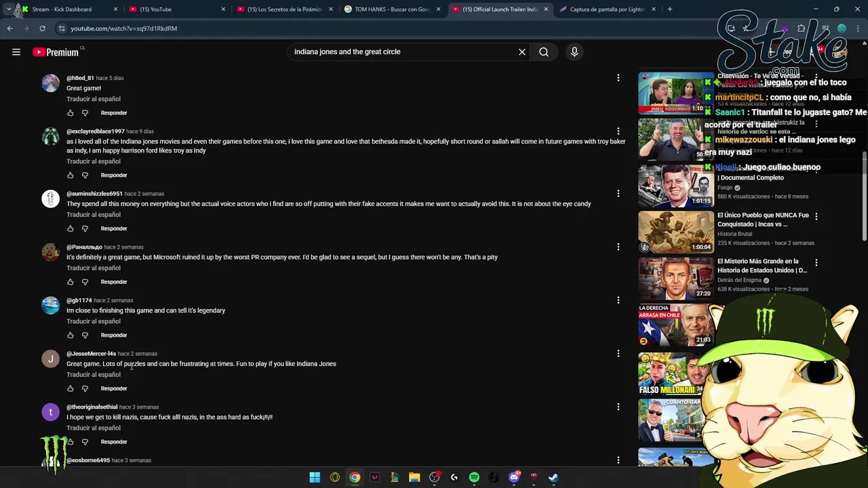Viewport: 868px width, 488px height.
Task: Select the 'Official Launch Trailer' tab
Action: [x=500, y=9]
